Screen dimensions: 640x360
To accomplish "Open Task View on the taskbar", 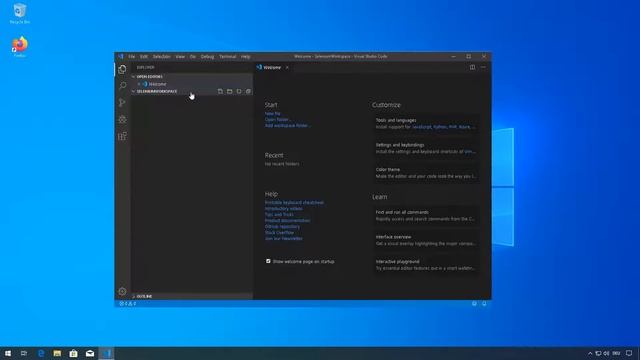I will (x=24, y=353).
